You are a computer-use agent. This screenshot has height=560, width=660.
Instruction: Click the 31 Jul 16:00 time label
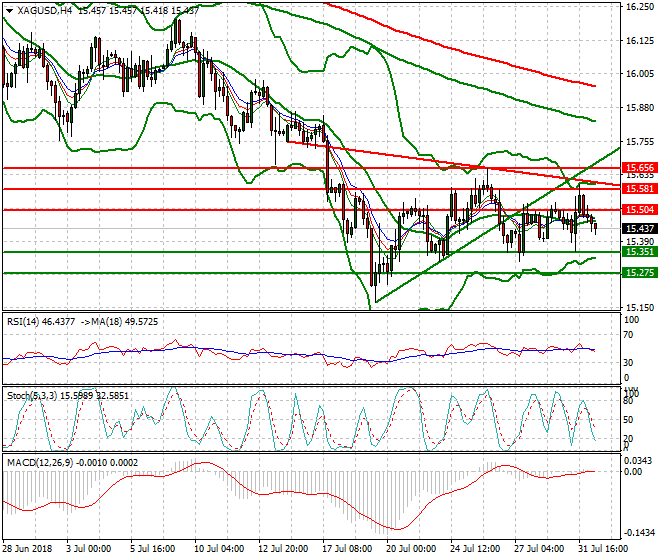tap(603, 549)
